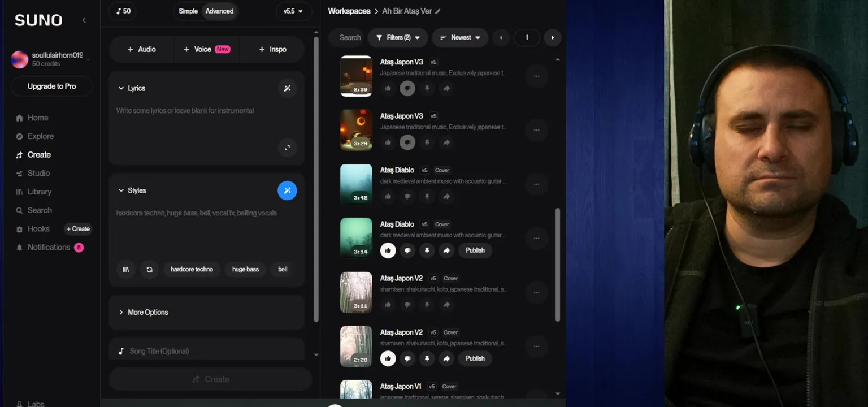Expand the lyrics editor to full size
This screenshot has width=868, height=407.
point(287,148)
